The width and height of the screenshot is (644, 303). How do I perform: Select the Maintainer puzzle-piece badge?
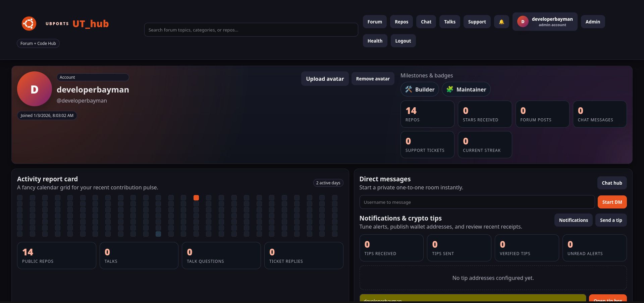point(466,89)
